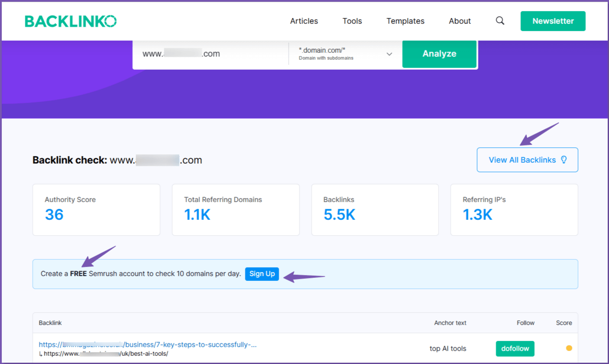The image size is (609, 364).
Task: Select the Referring IP's stat card
Action: (514, 209)
